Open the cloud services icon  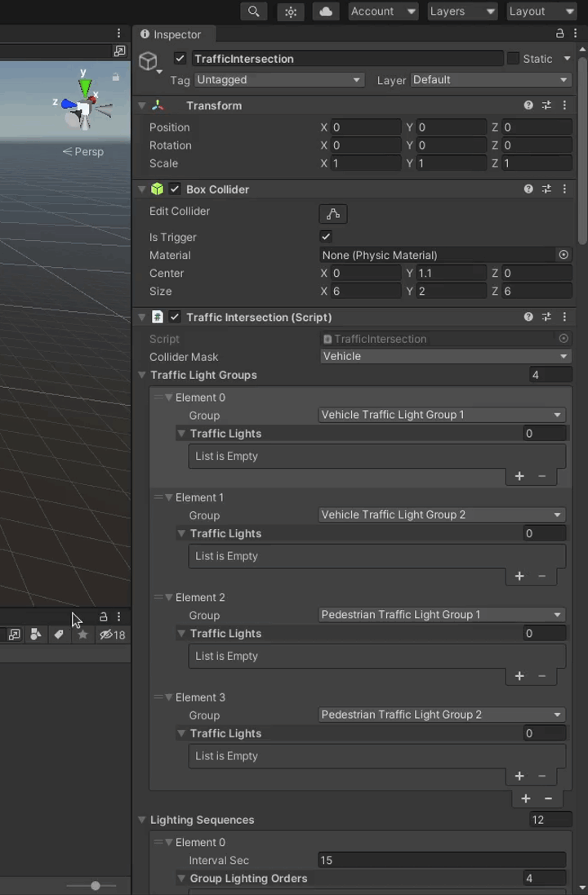pos(326,11)
